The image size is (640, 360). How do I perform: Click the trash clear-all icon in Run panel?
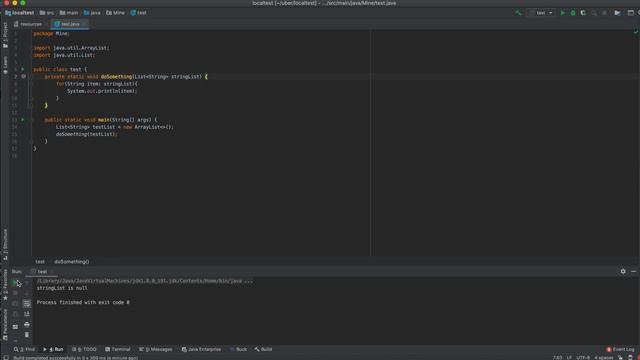pos(27,335)
